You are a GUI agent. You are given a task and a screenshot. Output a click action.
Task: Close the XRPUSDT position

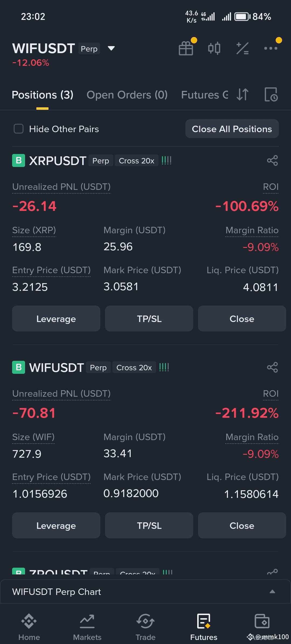pos(242,319)
